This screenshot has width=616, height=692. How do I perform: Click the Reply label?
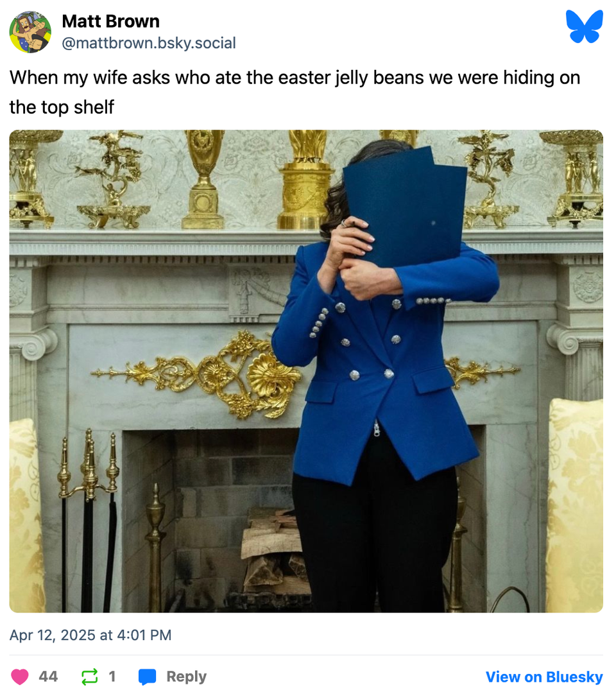point(186,676)
